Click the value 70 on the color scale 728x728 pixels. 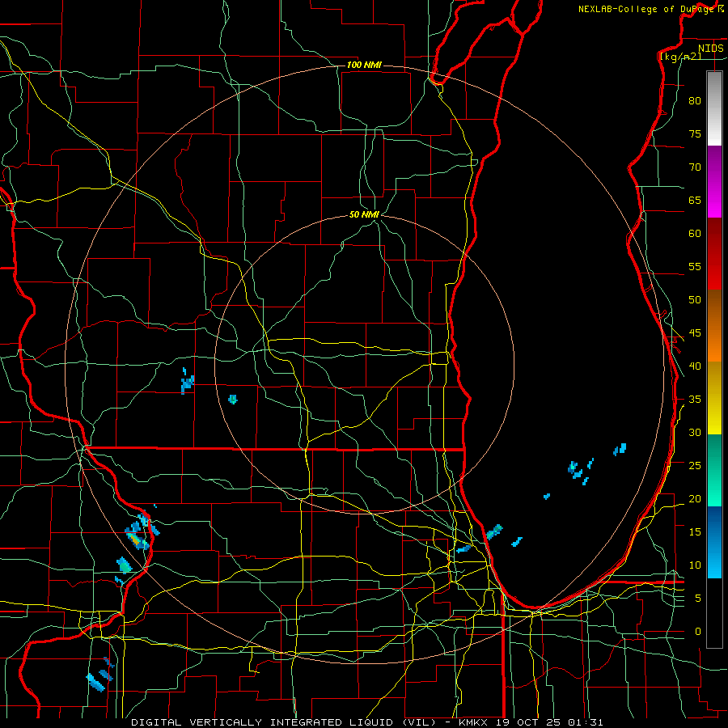(695, 167)
